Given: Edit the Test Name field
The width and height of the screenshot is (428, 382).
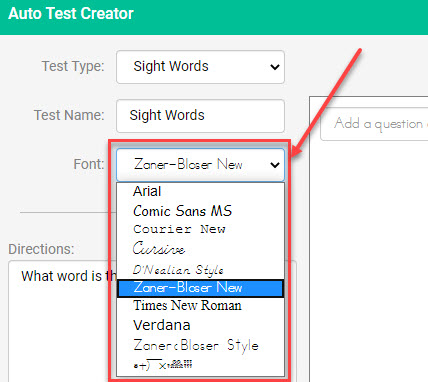Looking at the screenshot, I should (200, 116).
